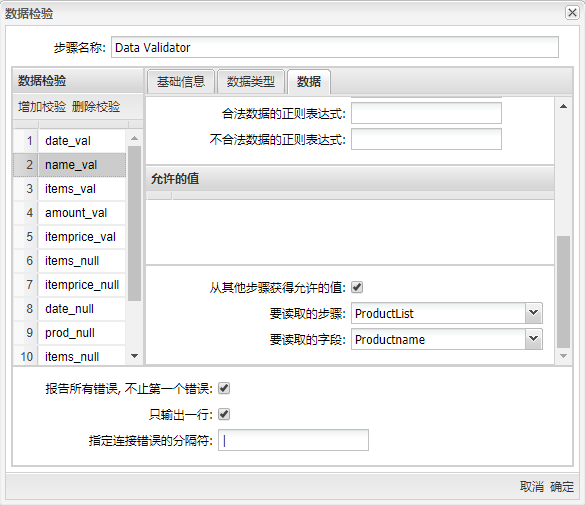Click the valid data regex input field
585x505 pixels.
click(x=426, y=113)
